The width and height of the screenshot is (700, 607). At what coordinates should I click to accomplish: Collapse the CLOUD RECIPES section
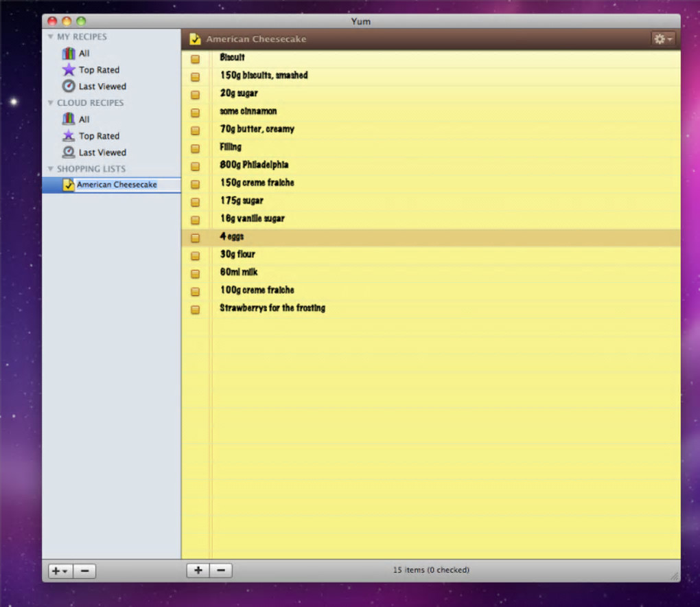click(51, 103)
